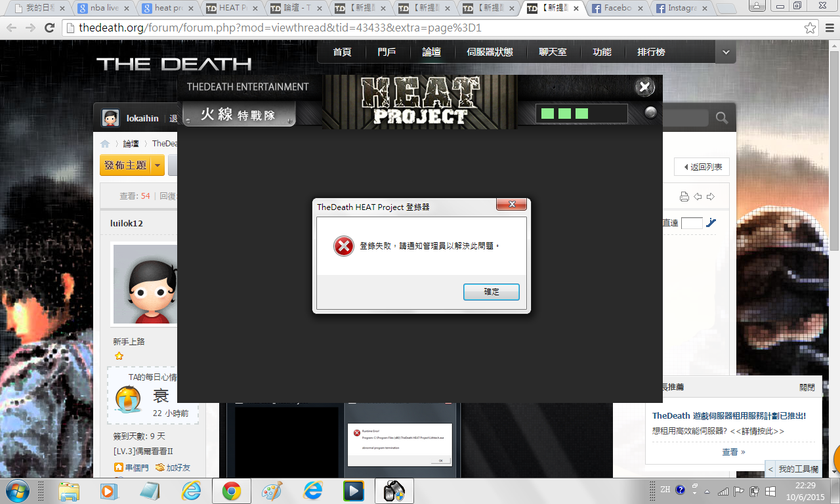
Task: Click the jump-to-floor go icon
Action: (x=711, y=223)
